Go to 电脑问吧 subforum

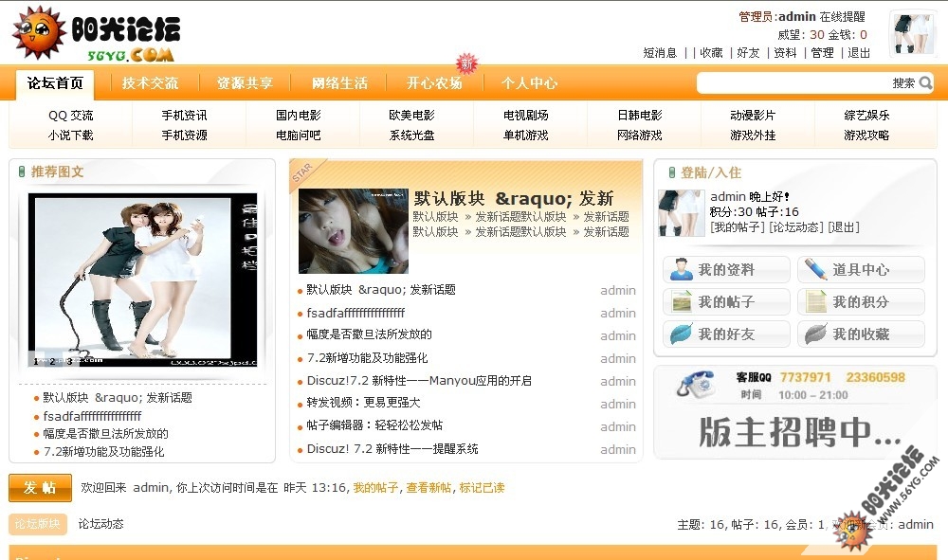pos(298,135)
